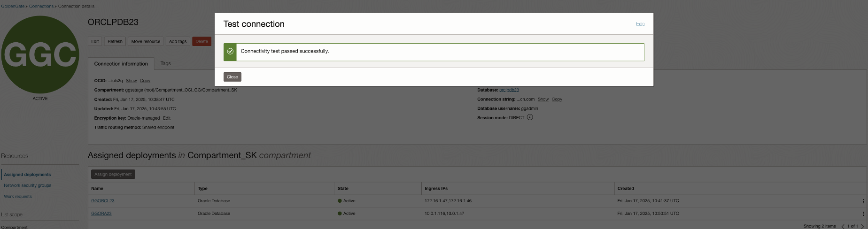The width and height of the screenshot is (868, 229).
Task: Select Work requests in Resources
Action: 18,197
